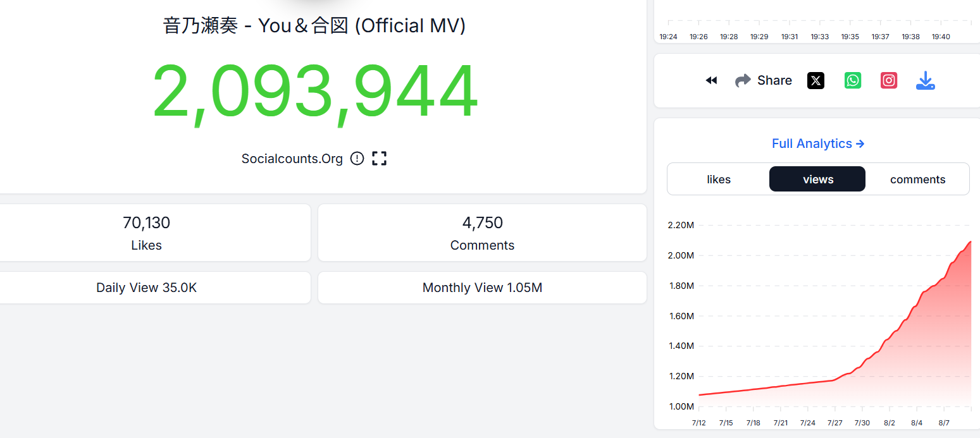Click the video title 音乃瀬奏 - You＆合図
Screen dimensions: 980x438
[314, 26]
